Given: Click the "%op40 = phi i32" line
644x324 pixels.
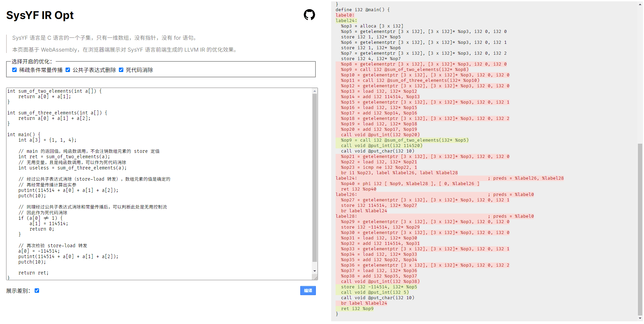Looking at the screenshot, I should pos(410,184).
